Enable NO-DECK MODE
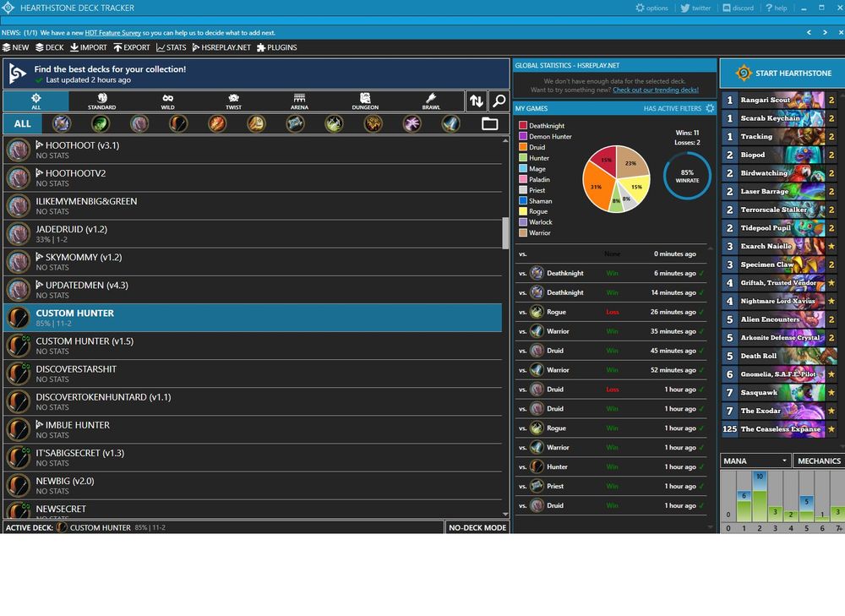The width and height of the screenshot is (845, 616). [x=477, y=527]
